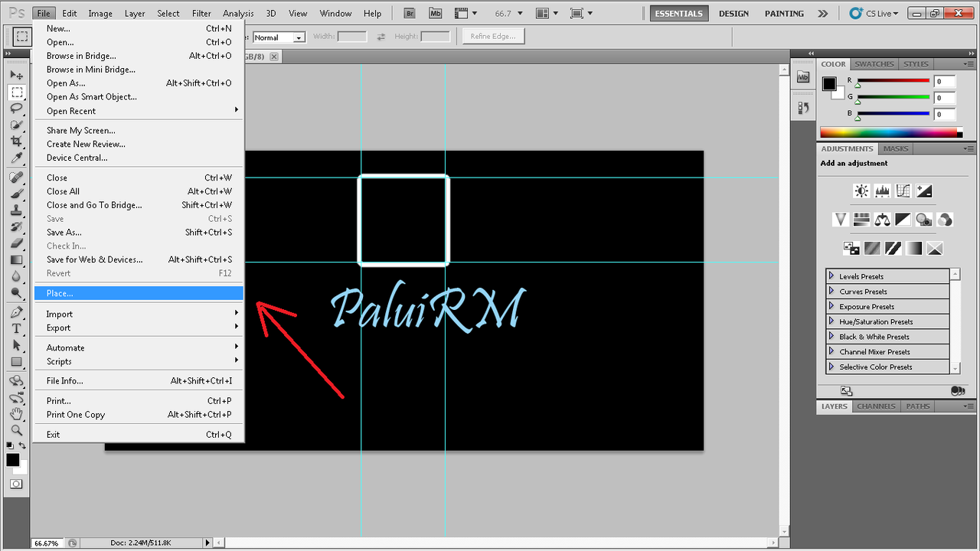The image size is (980, 551).
Task: Click the toolbar foreground color swatch
Action: 12,460
